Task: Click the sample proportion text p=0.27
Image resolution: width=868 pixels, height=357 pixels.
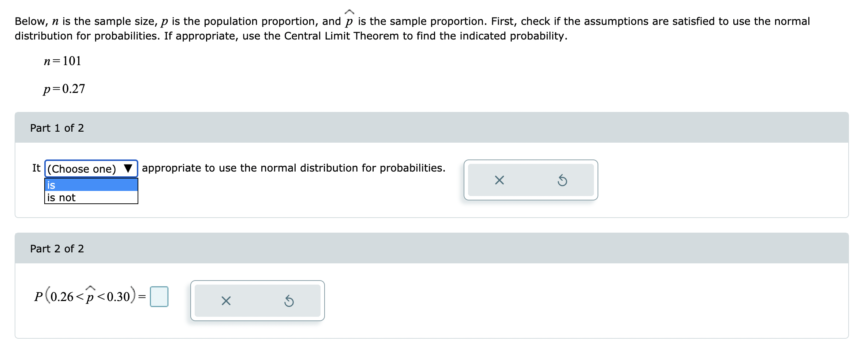Action: tap(64, 88)
